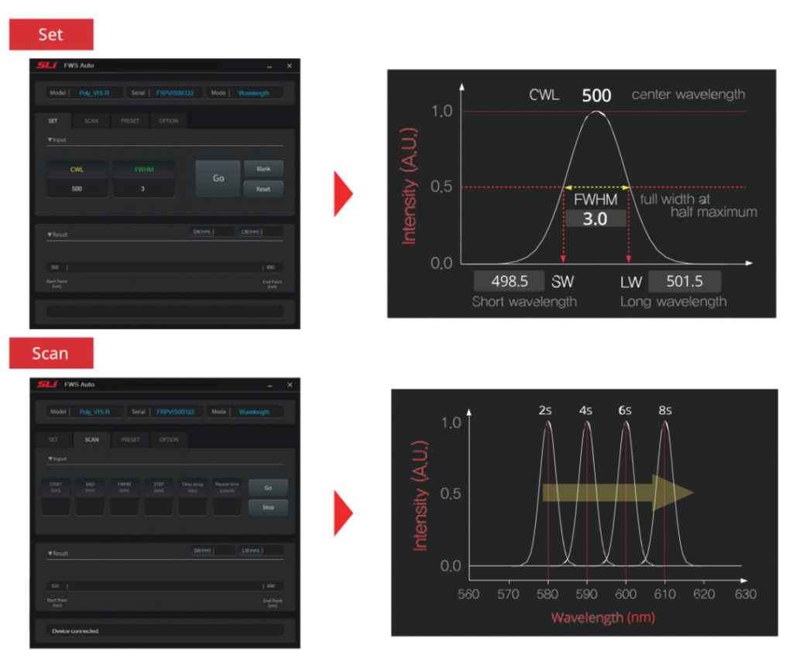Click the FWHM field showing 3
793x672 pixels.
pos(143,189)
